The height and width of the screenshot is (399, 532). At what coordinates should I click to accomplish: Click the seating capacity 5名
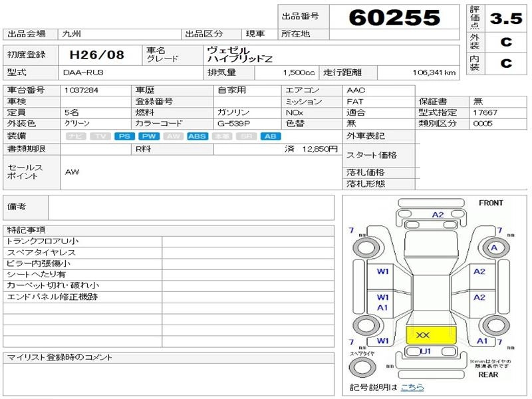[x=71, y=112]
